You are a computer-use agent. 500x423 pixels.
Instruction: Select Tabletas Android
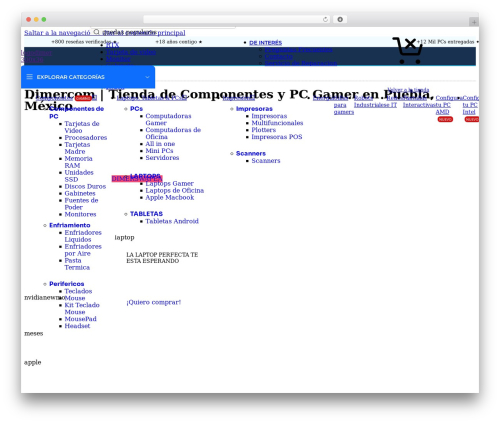tap(172, 221)
